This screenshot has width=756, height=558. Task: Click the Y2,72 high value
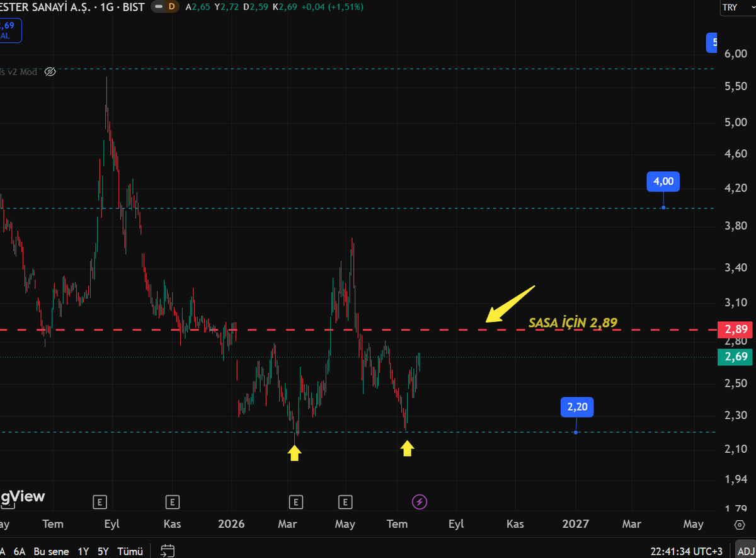pos(227,8)
